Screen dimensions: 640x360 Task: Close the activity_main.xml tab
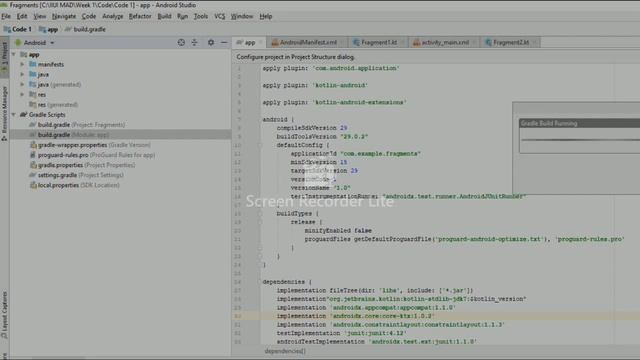(x=474, y=42)
